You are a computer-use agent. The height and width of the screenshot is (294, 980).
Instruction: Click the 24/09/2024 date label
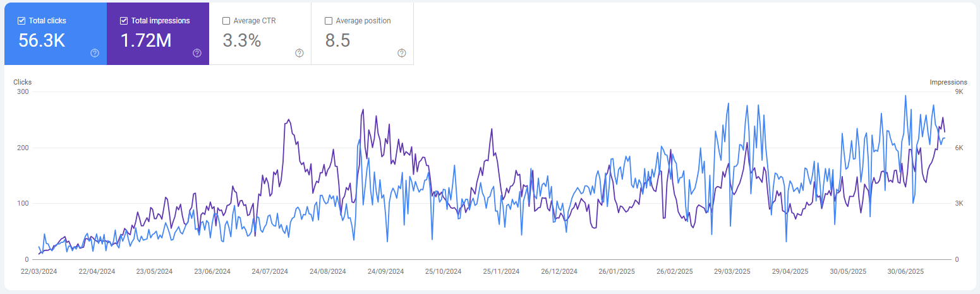[385, 271]
